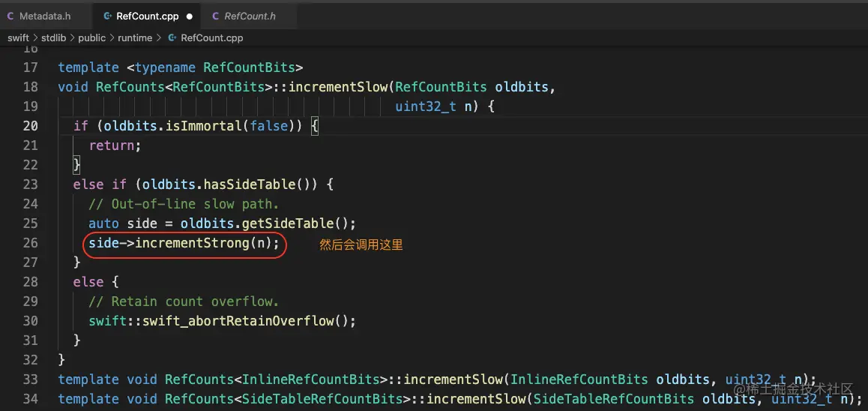
Task: Click line number 17 in gutter
Action: click(31, 67)
